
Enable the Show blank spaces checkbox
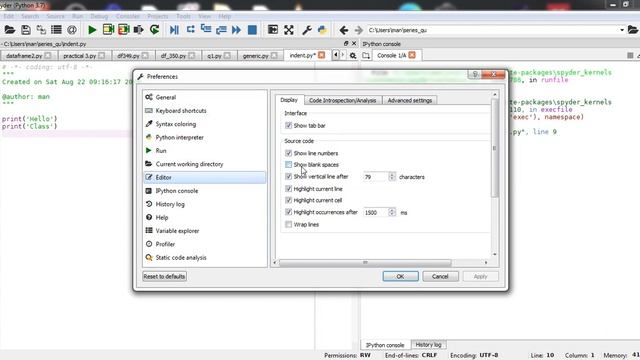click(289, 164)
